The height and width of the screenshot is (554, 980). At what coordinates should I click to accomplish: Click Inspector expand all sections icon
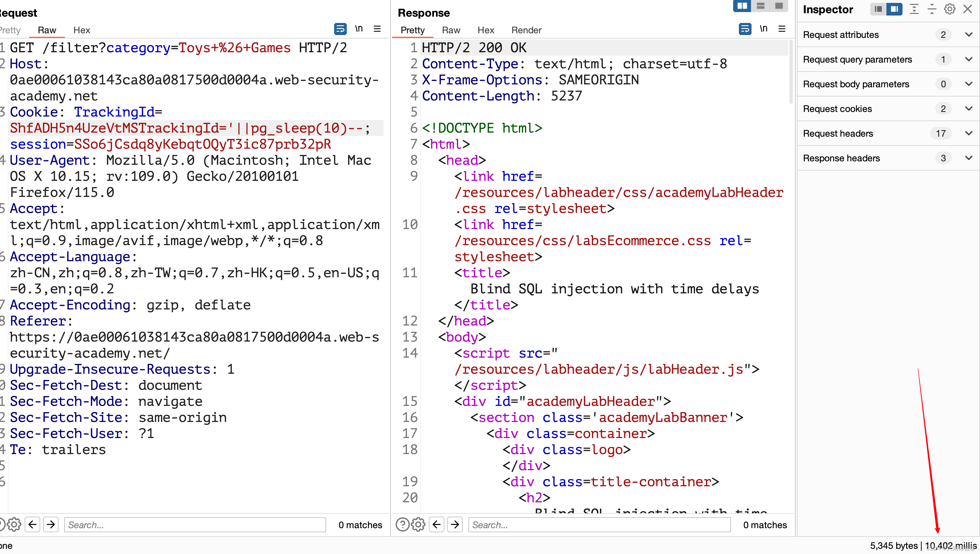914,9
